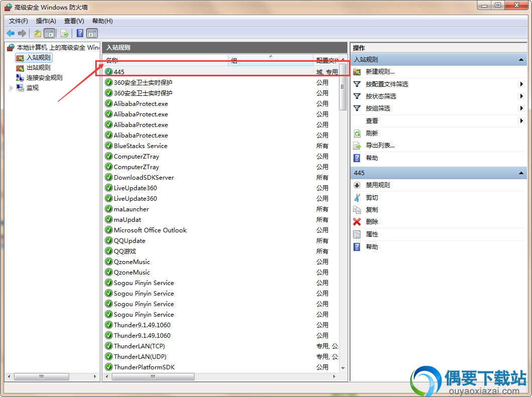
Task: Open the 查看(V) menu
Action: 74,21
